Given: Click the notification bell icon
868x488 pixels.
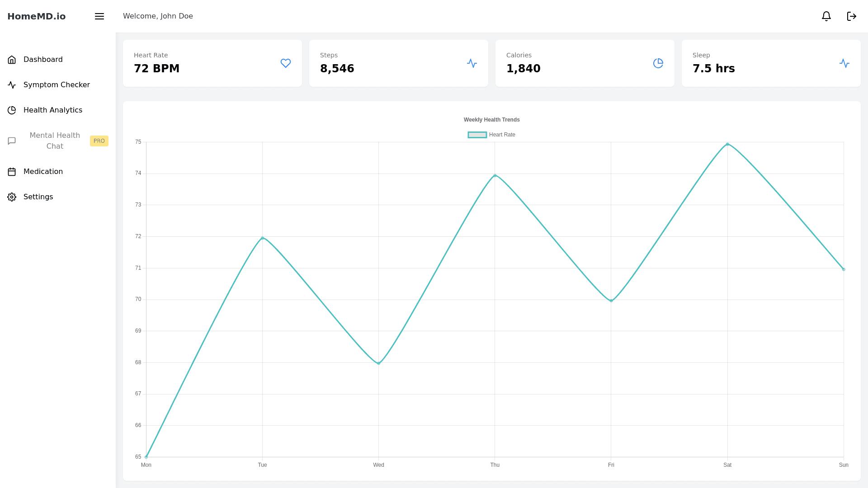Looking at the screenshot, I should [826, 16].
